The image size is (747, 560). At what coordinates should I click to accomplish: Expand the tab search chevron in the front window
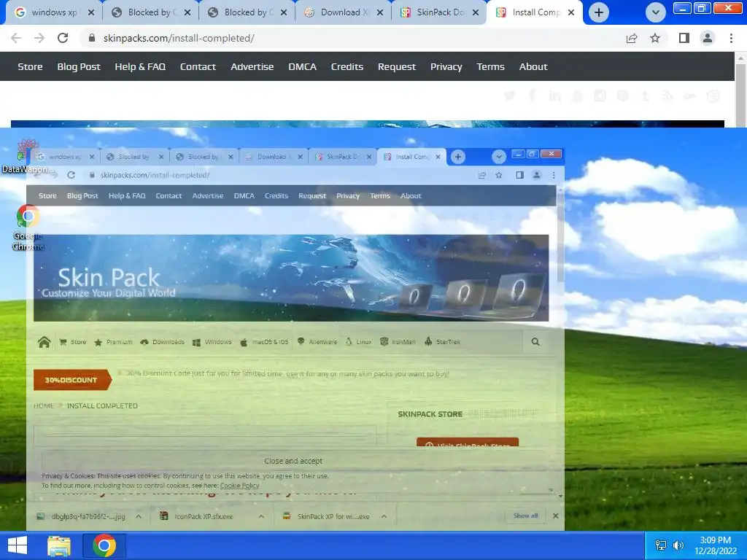point(656,12)
